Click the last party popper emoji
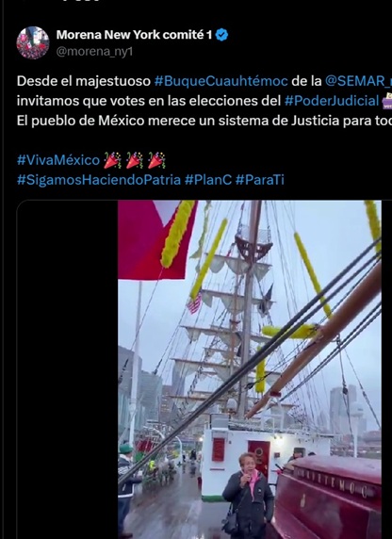 [156, 160]
